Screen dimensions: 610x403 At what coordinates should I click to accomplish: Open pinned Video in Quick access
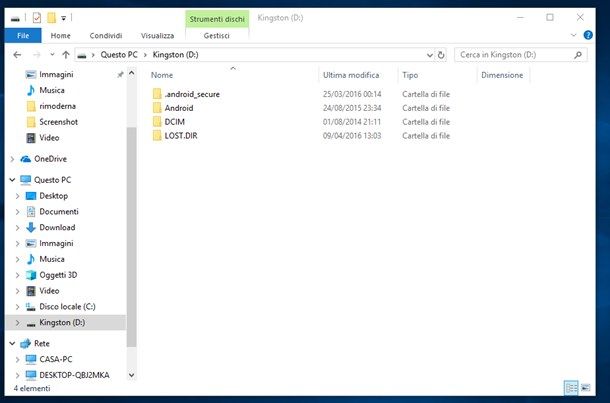(49, 138)
